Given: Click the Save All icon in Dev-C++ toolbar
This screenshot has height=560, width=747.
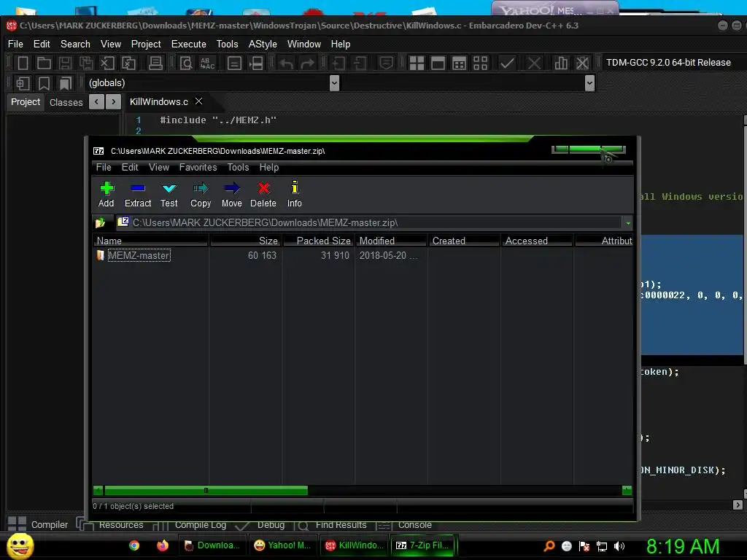Looking at the screenshot, I should [x=86, y=63].
